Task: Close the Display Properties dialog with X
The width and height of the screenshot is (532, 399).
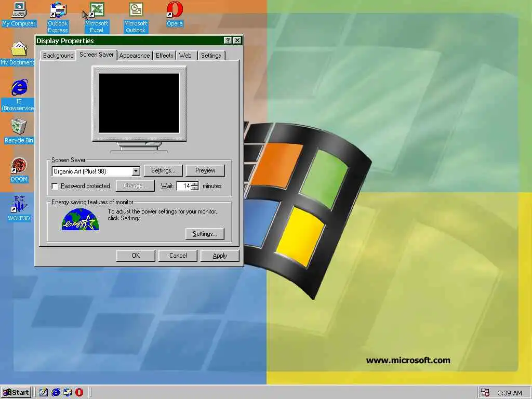Action: [x=237, y=41]
